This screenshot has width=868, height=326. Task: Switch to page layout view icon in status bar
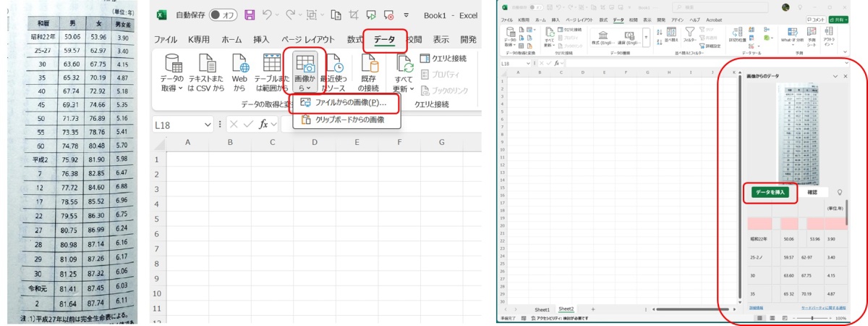point(773,317)
